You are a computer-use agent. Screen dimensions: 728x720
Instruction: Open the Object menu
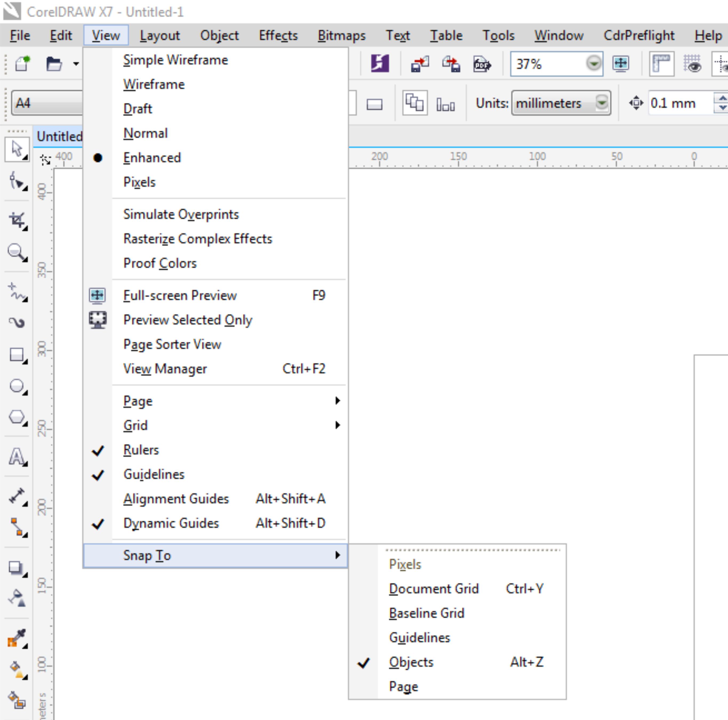[x=219, y=35]
